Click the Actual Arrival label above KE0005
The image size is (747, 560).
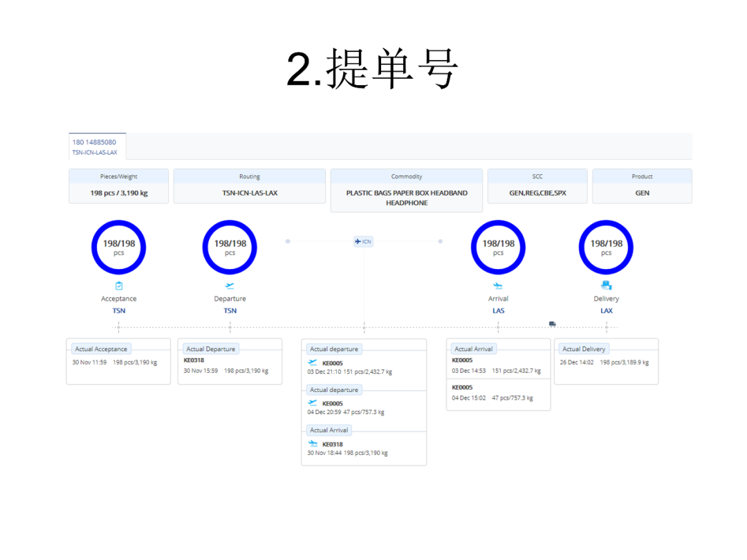coord(473,349)
